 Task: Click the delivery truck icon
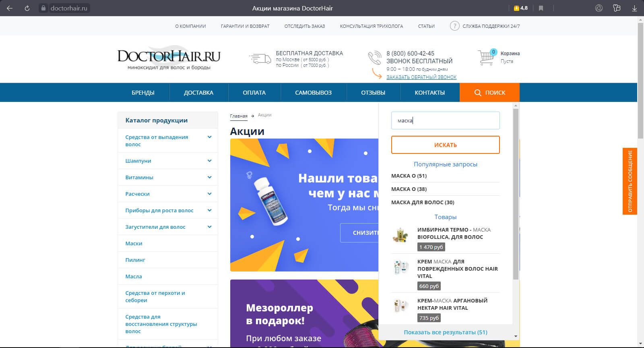260,59
